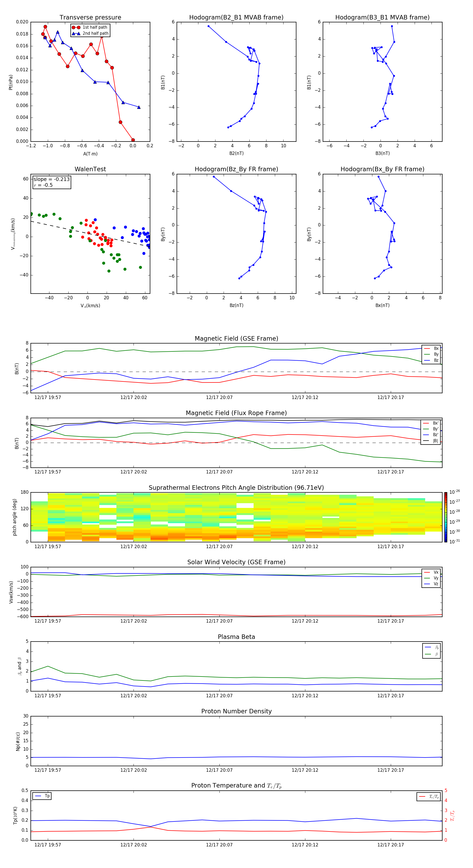Click the "B2(nT)" x-axis label

236,153
